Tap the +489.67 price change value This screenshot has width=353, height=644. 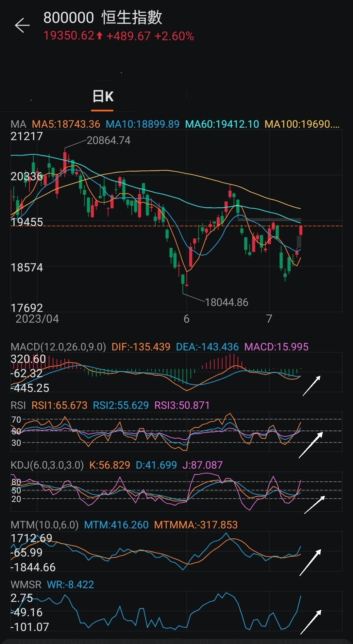click(x=128, y=36)
